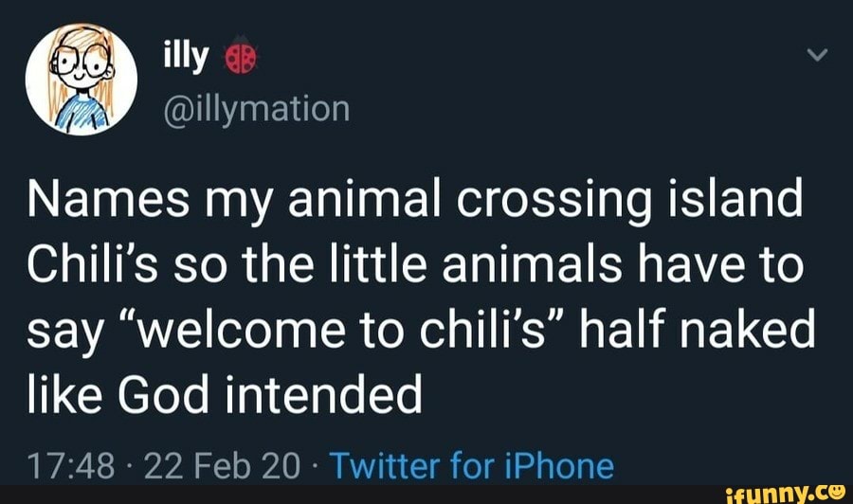Click the blue shirt in avatar drawing
Viewport: 853px width, 504px height.
pos(82,115)
